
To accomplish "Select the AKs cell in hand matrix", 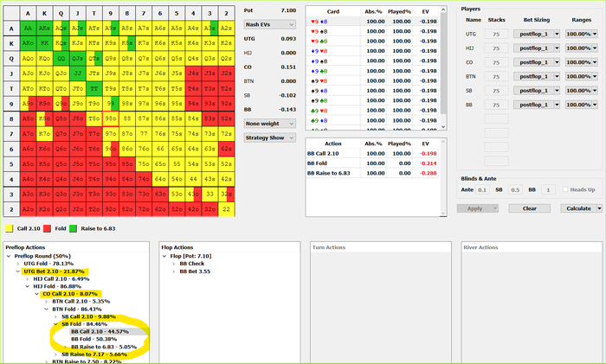I will 44,29.
